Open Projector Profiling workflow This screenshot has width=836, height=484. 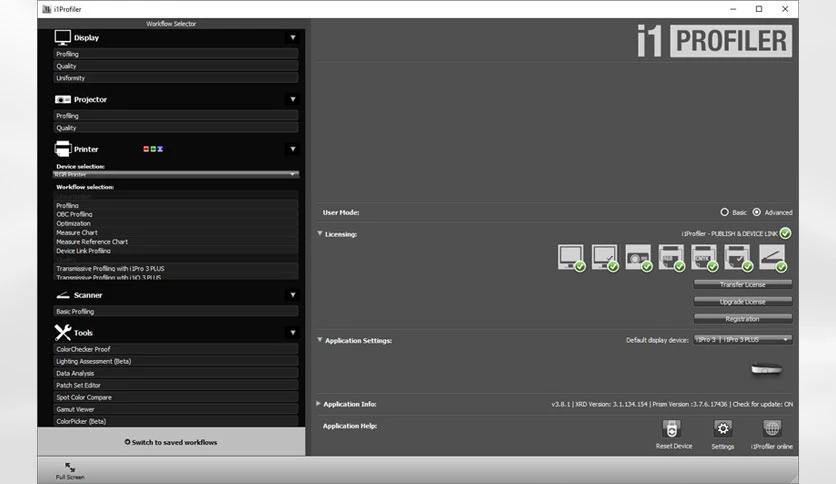coord(176,116)
